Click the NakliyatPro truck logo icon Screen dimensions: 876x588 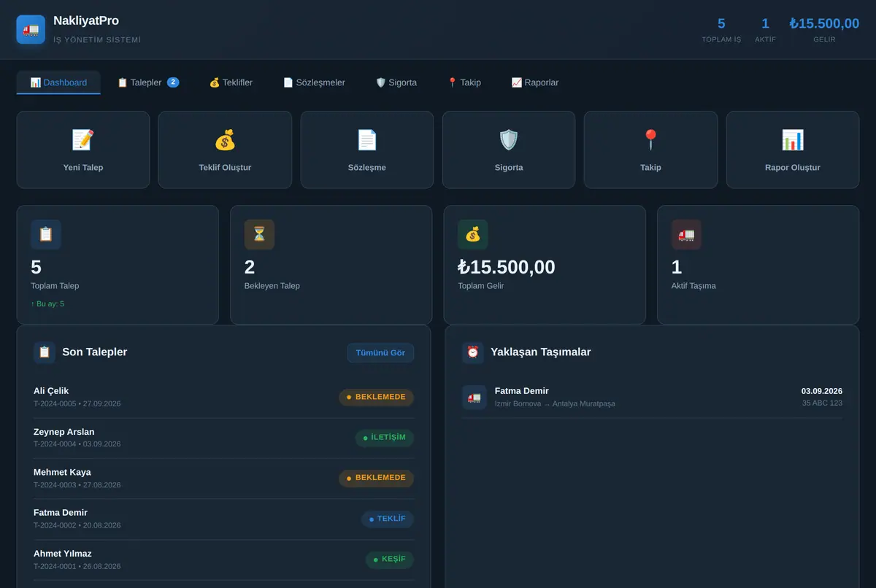31,29
